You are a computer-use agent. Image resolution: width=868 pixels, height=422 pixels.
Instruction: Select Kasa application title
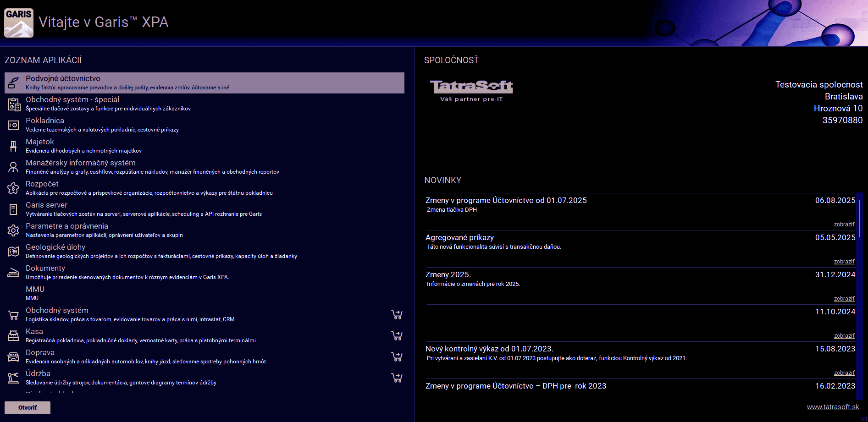coord(34,331)
